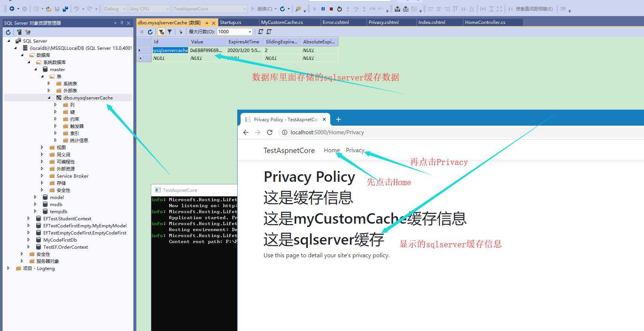The width and height of the screenshot is (644, 331).
Task: Click the 0xE8BF99E69... Value cell
Action: coord(208,50)
